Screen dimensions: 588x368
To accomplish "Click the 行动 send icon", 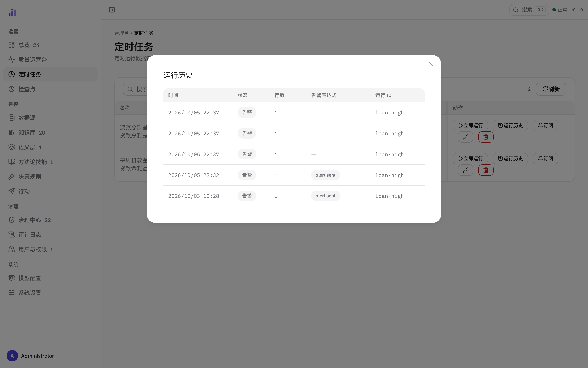I will pos(12,191).
